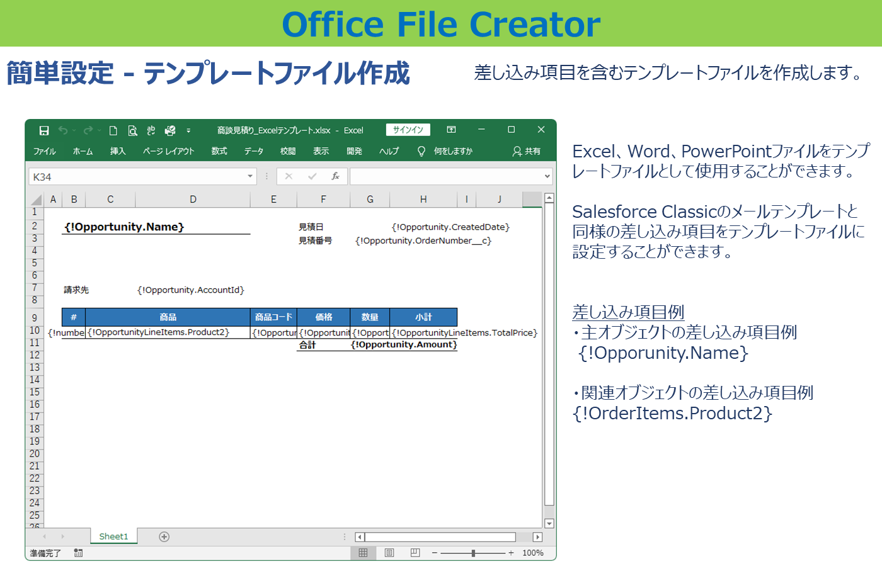
Task: Click the zoom out minus button
Action: point(434,553)
